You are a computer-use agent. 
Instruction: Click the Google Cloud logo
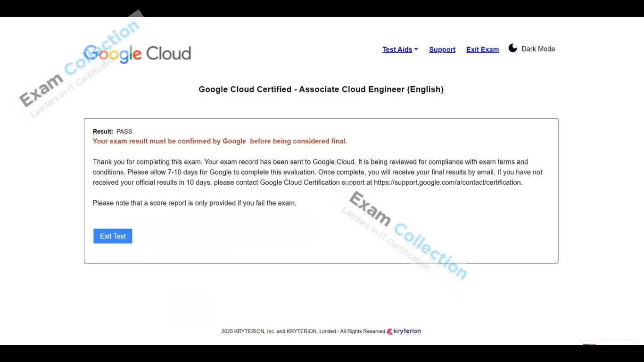137,54
